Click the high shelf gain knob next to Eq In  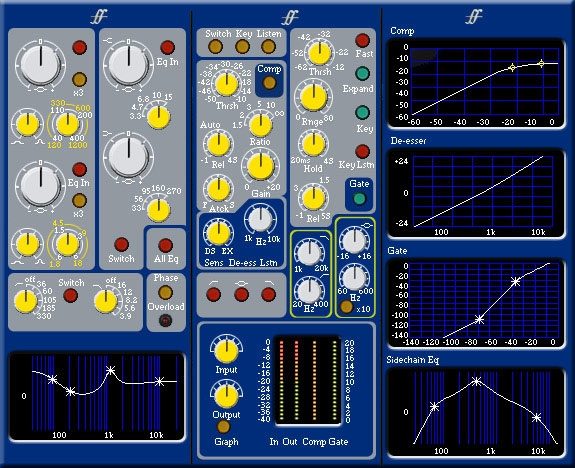click(128, 64)
